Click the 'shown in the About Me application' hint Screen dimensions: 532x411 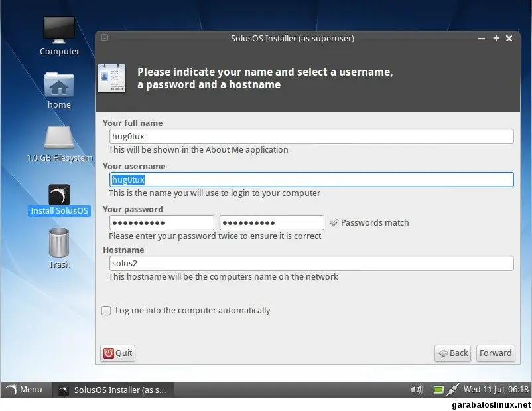(x=198, y=150)
